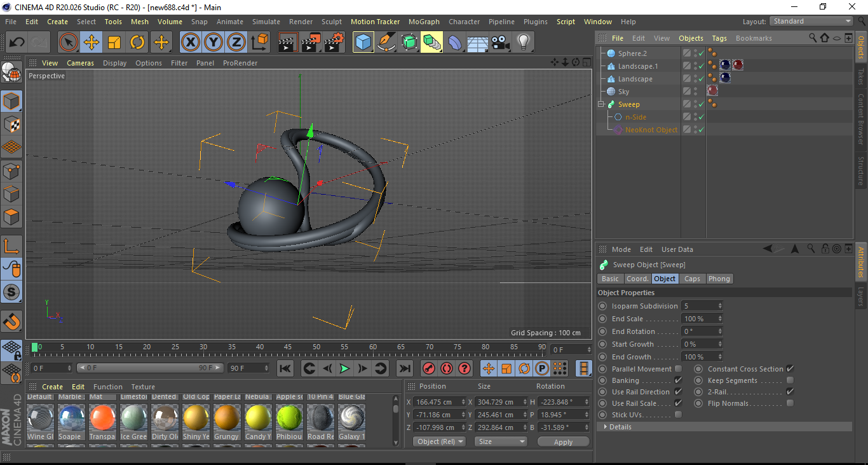Open material manager Create menu

52,387
